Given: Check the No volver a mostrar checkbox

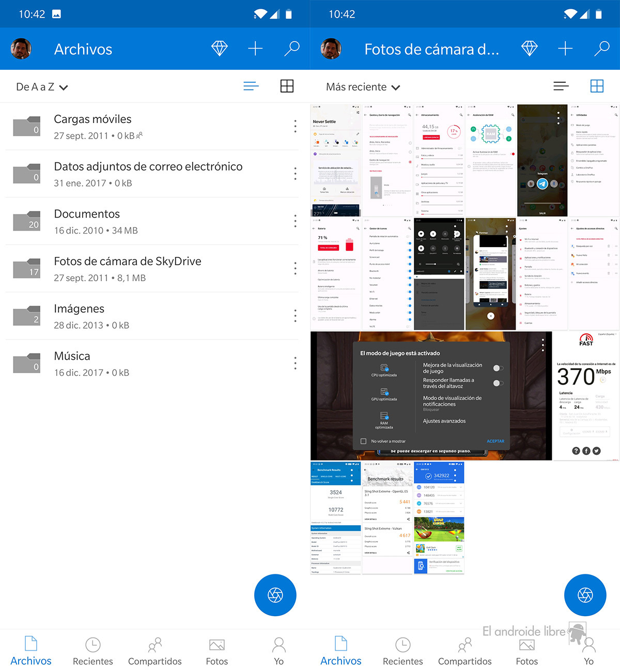Looking at the screenshot, I should [363, 441].
